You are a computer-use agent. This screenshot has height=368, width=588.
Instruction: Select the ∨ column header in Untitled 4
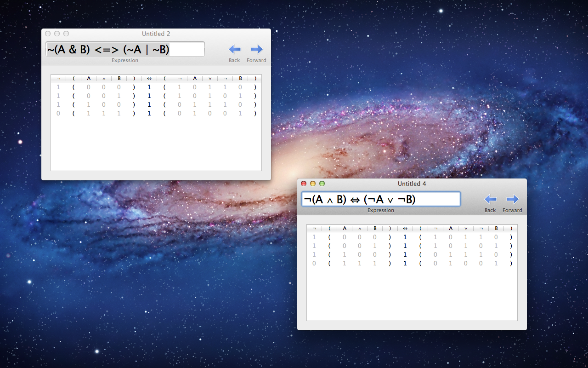point(466,228)
